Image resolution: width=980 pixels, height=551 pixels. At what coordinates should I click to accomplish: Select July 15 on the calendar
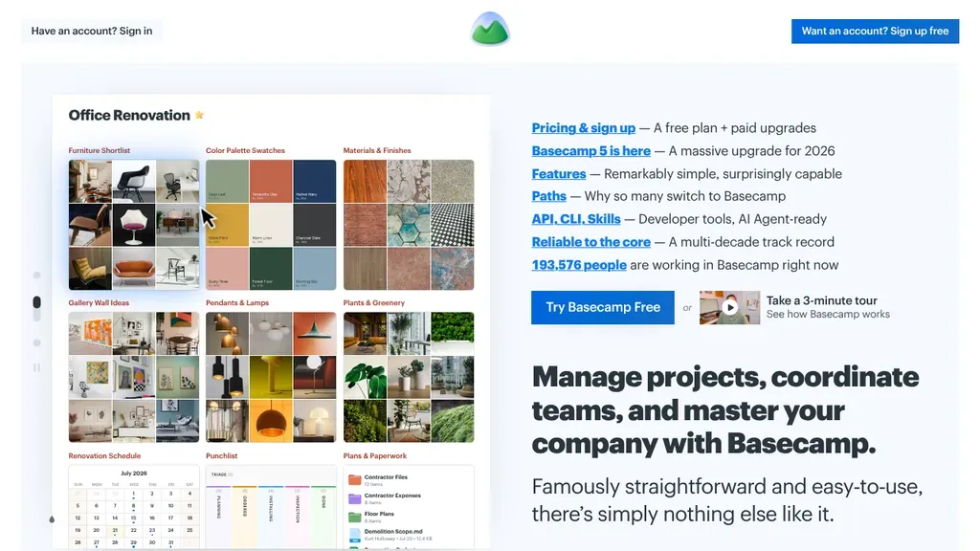coord(133,518)
